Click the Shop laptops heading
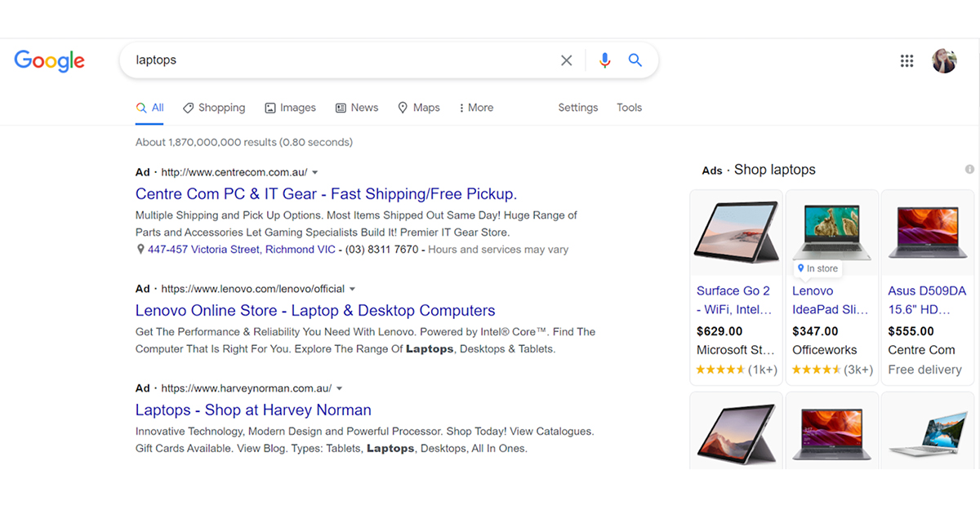980x514 pixels. [x=775, y=170]
